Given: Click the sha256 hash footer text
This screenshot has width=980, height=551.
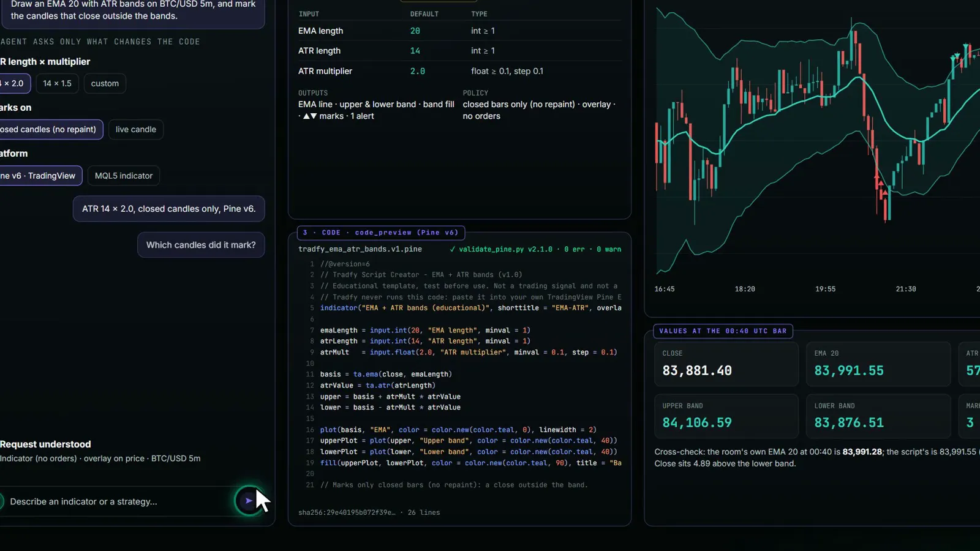Looking at the screenshot, I should tap(369, 512).
